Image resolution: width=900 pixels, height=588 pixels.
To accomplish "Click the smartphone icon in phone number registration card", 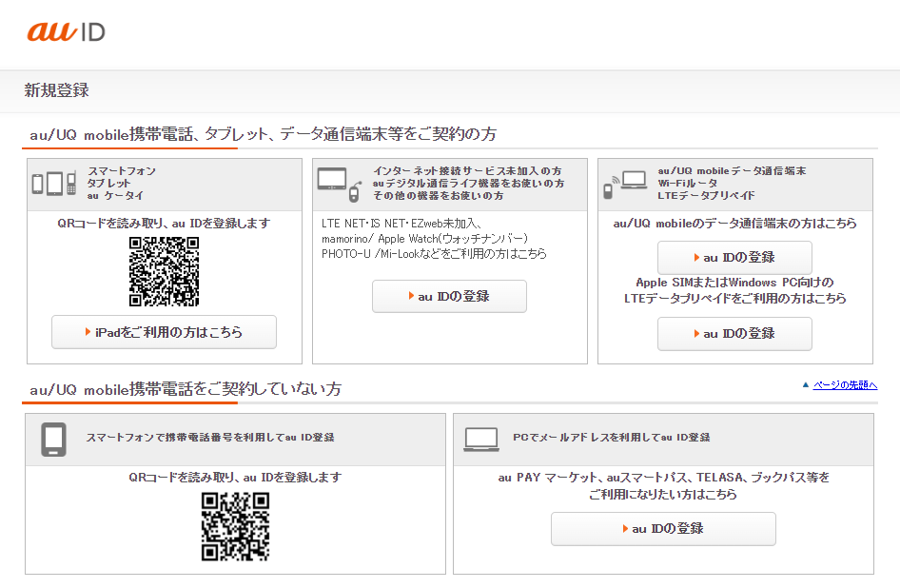I will click(x=53, y=440).
